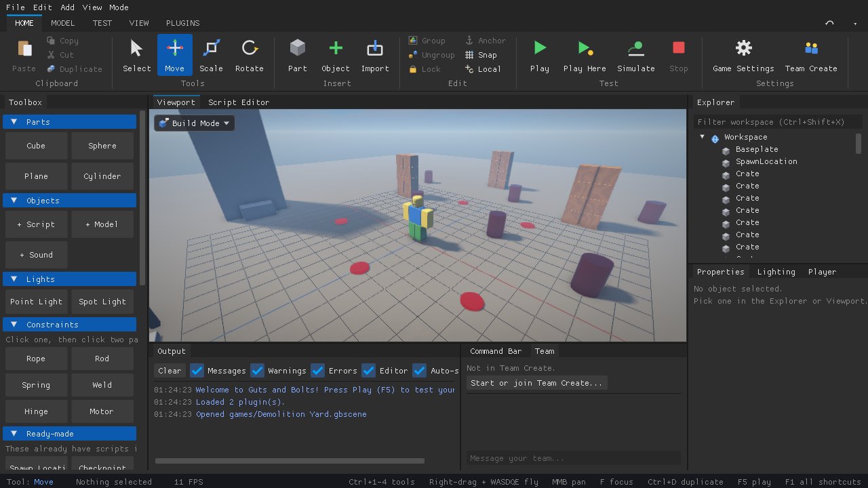Open Team Create from ribbon
868x488 pixels.
tap(811, 55)
